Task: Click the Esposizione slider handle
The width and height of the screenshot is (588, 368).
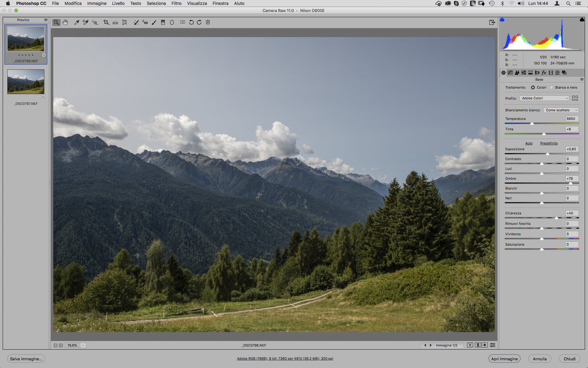Action: 548,154
